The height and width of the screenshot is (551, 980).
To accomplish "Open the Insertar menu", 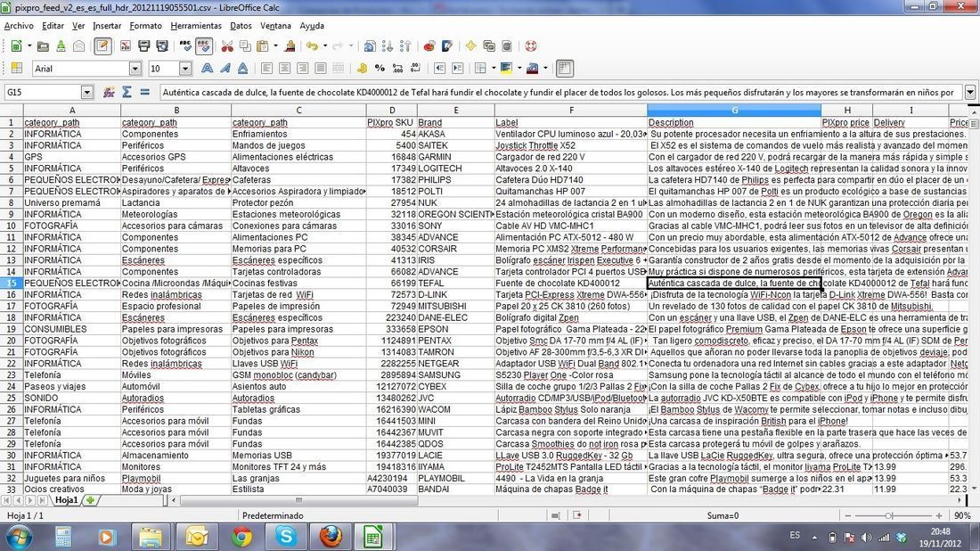I will [x=107, y=26].
